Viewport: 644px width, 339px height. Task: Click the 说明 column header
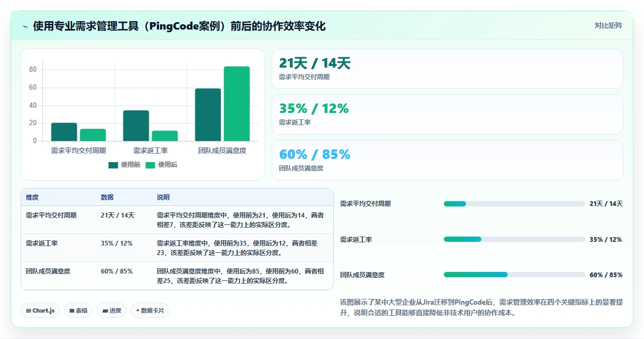(x=163, y=197)
